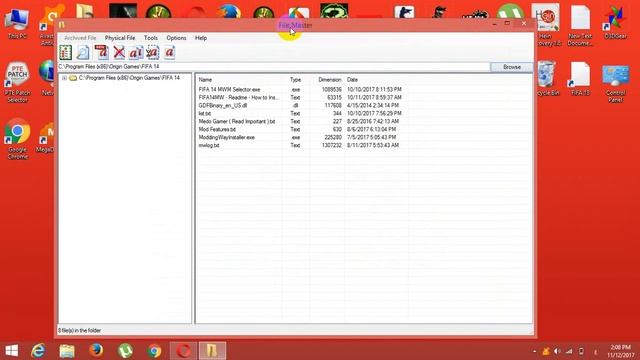Open the Options menu
This screenshot has height=360, width=640.
[176, 38]
